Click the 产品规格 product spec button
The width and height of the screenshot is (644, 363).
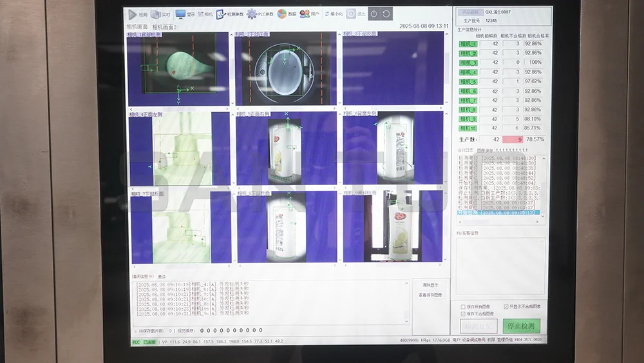coord(470,12)
